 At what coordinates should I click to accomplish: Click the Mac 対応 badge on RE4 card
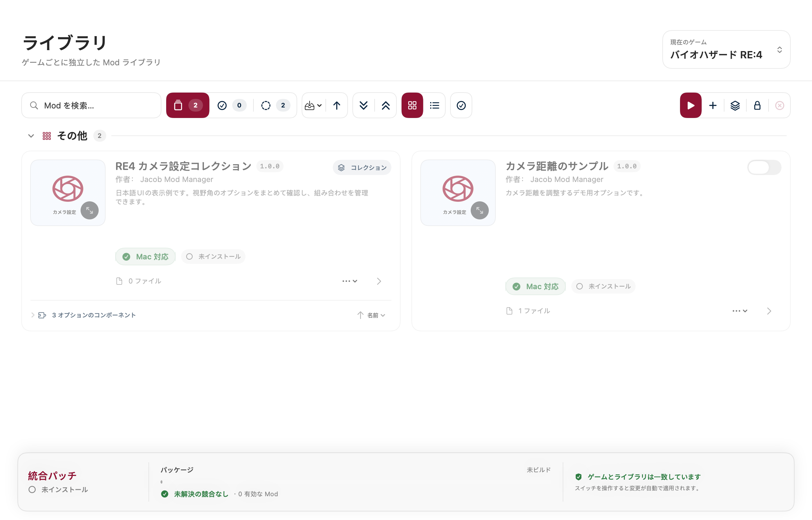[x=145, y=257]
